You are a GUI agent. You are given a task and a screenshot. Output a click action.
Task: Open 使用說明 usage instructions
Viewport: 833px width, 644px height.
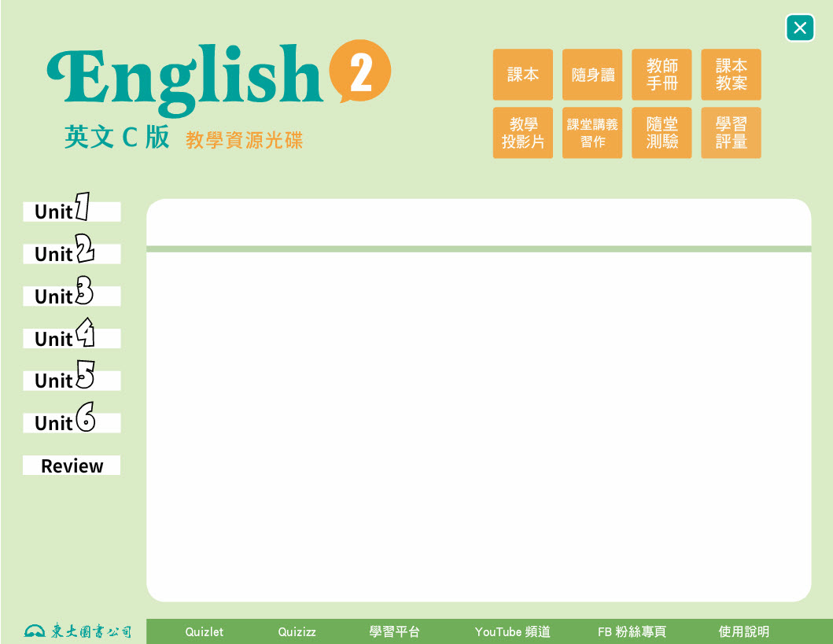(x=743, y=632)
